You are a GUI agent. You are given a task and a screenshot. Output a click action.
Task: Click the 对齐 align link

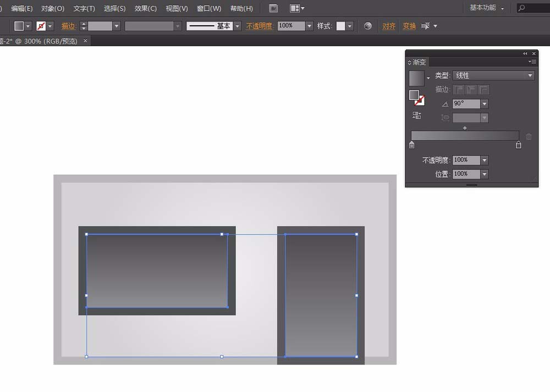click(x=389, y=26)
